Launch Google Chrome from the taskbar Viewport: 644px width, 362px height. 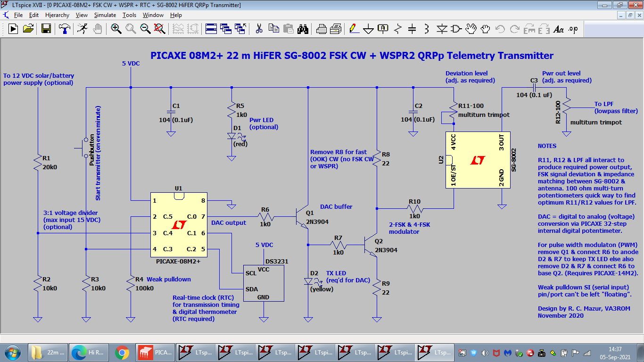click(122, 352)
